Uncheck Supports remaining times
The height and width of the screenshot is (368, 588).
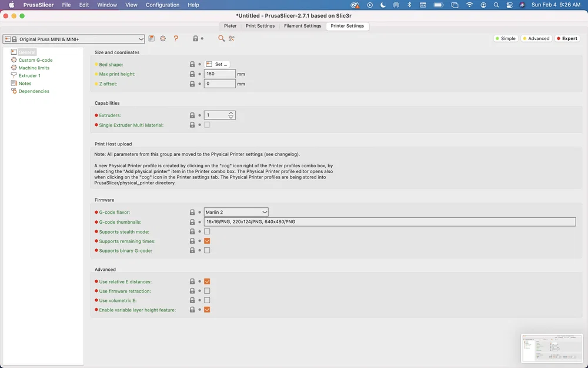(x=207, y=241)
